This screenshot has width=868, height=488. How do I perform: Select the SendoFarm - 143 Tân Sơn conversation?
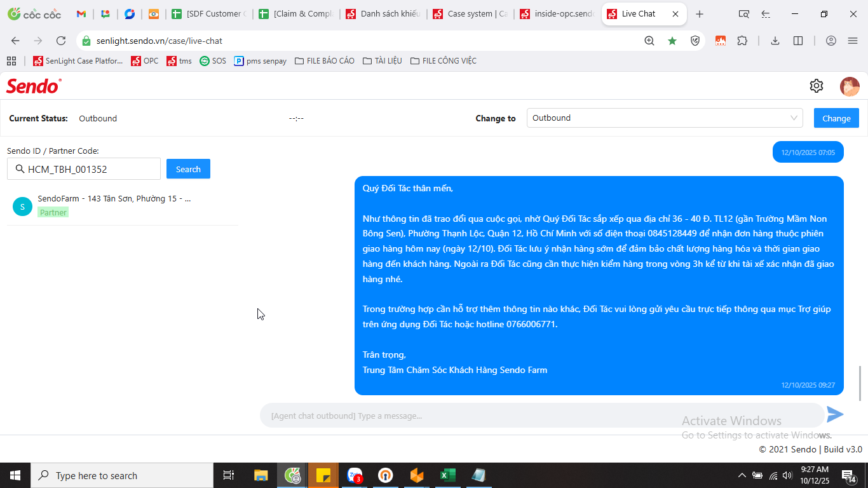123,206
